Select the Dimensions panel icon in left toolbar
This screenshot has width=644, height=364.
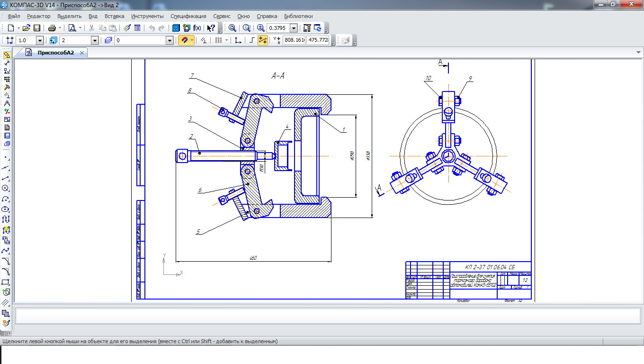(x=7, y=63)
